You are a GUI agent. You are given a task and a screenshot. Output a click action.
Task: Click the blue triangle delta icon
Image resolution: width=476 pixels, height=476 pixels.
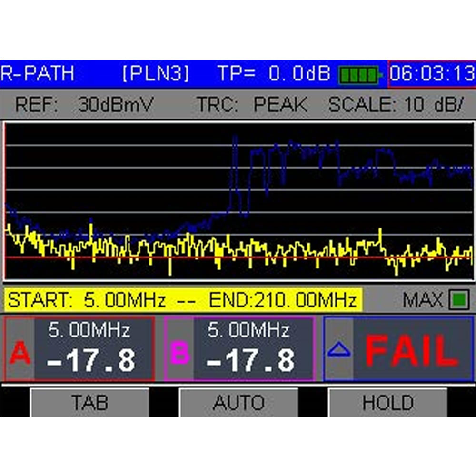point(339,350)
